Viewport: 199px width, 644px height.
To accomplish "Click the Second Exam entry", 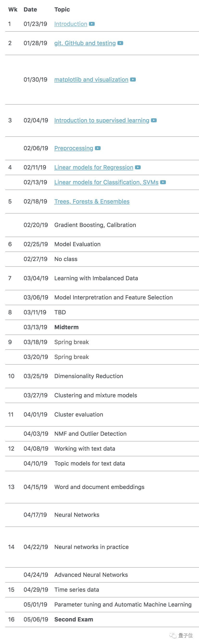I will (x=74, y=620).
